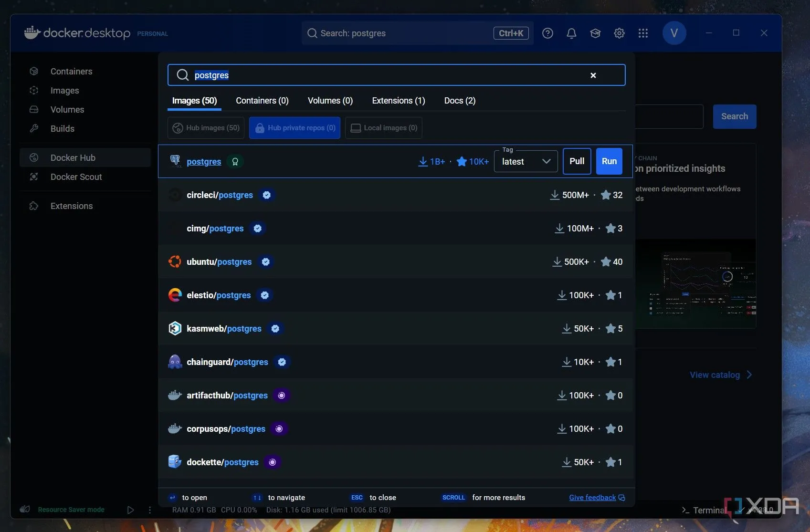Open the Tag dropdown showing latest

click(525, 161)
